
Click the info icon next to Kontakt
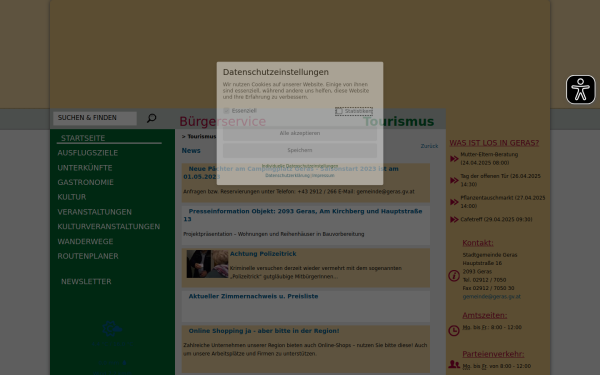(454, 276)
